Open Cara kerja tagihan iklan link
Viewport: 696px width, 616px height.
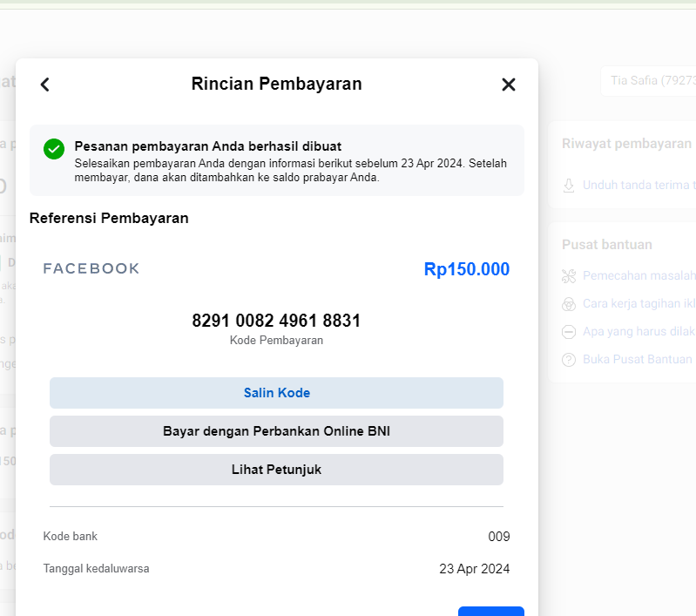639,304
